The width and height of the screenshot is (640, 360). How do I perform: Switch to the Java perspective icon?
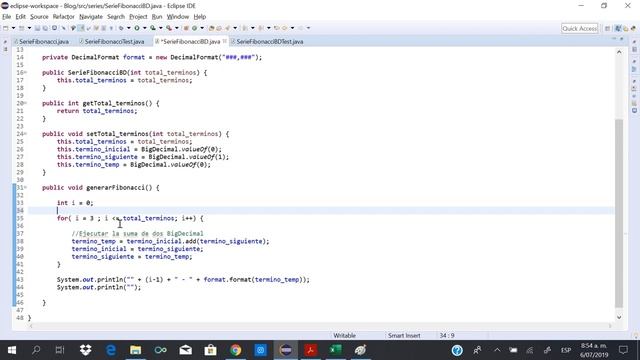pyautogui.click(x=618, y=28)
